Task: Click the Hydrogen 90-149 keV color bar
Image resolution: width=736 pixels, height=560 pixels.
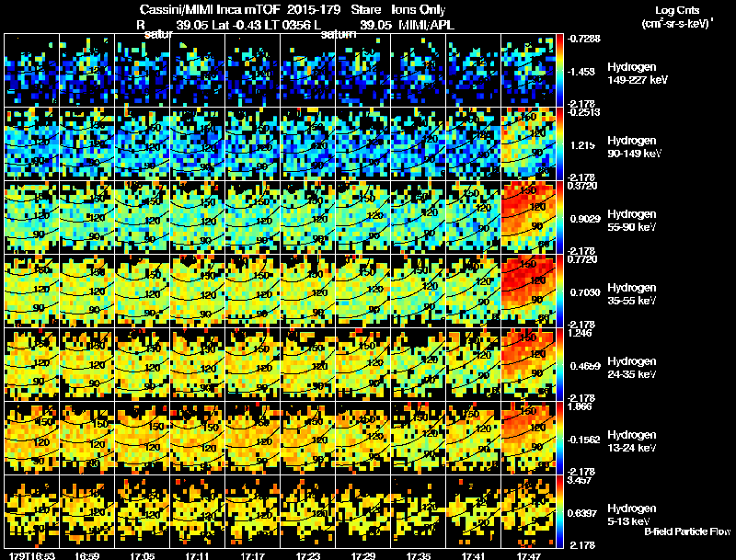Action: coord(559,144)
